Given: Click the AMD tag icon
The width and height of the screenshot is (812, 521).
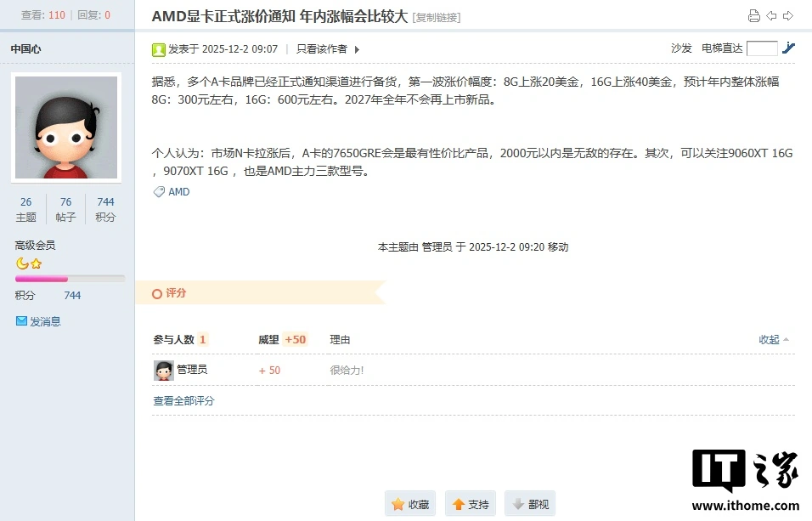Looking at the screenshot, I should pyautogui.click(x=159, y=192).
